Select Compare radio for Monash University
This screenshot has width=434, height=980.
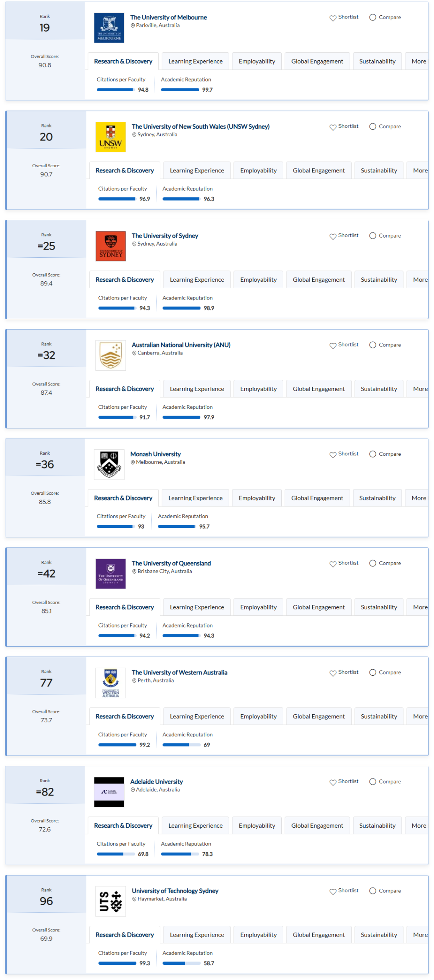[x=373, y=454]
